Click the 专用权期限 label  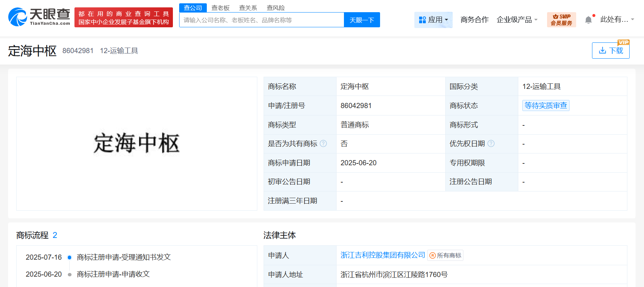click(x=467, y=163)
